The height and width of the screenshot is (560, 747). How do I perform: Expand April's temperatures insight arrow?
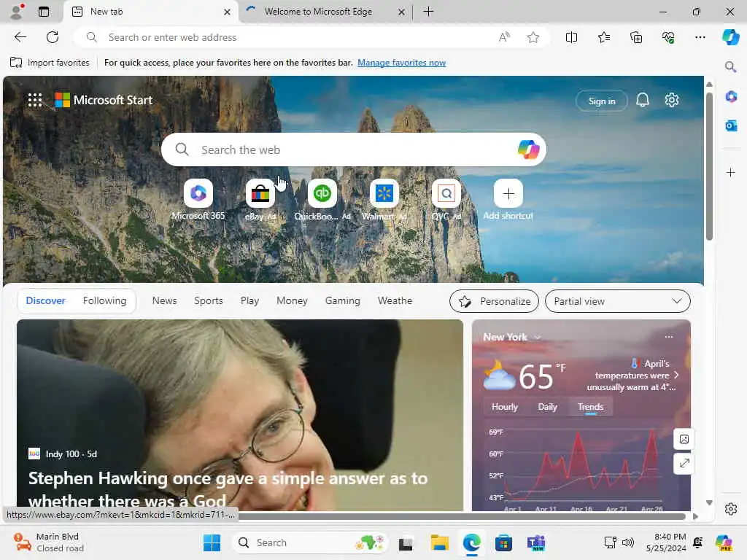click(x=676, y=376)
